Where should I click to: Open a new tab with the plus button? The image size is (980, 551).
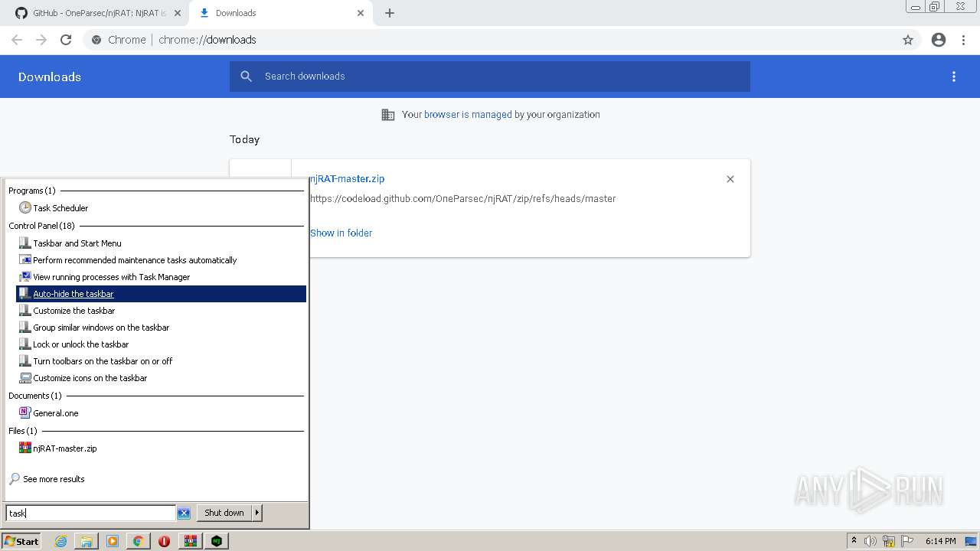390,13
